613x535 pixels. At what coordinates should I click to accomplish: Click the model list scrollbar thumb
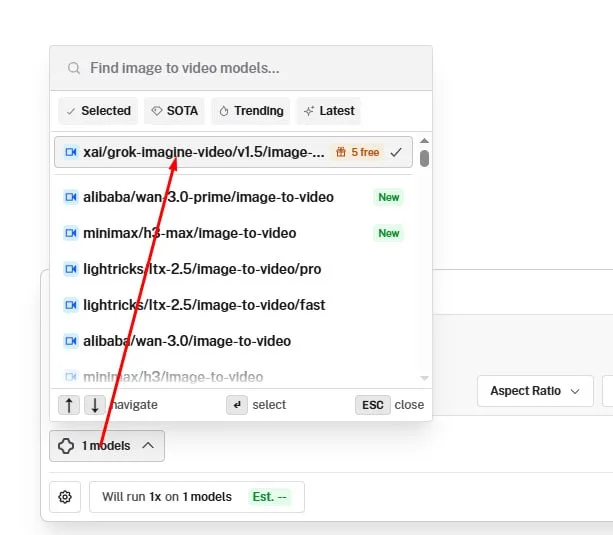(424, 158)
